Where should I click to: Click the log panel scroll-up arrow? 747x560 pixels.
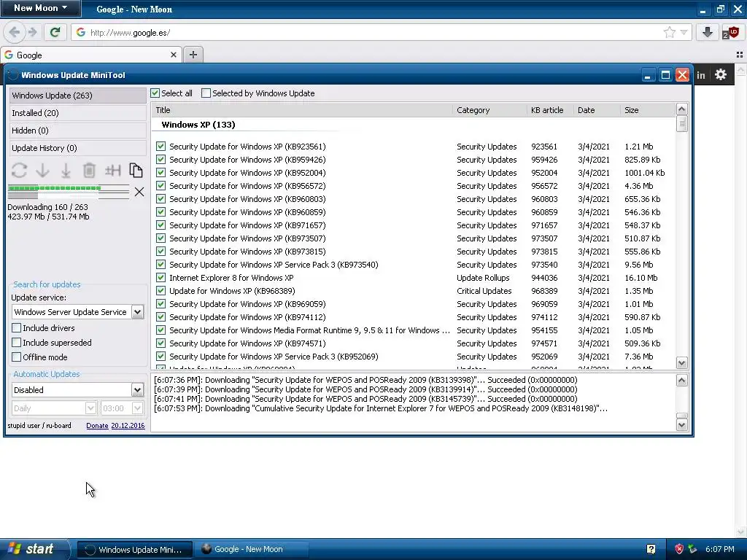coord(682,380)
